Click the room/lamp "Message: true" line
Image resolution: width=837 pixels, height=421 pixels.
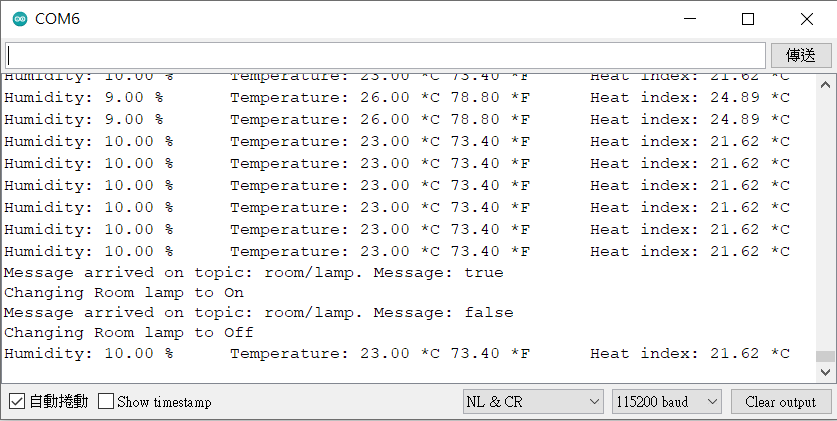[x=253, y=272]
